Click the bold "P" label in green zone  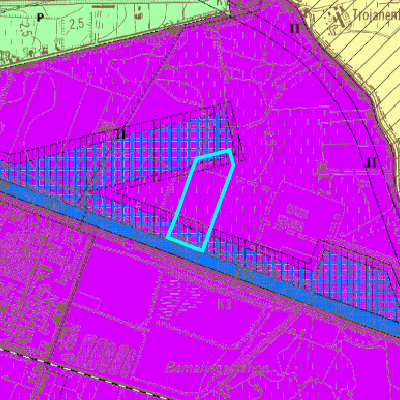coord(40,17)
